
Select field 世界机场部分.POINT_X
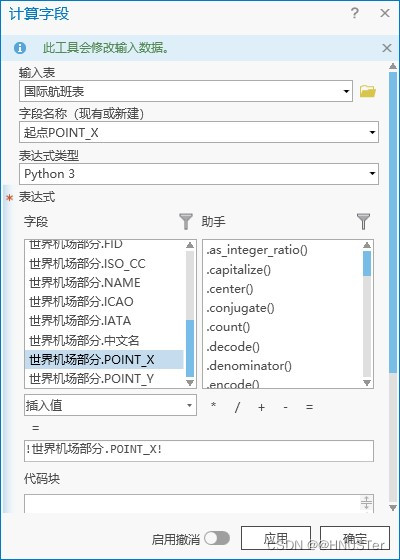[104, 359]
